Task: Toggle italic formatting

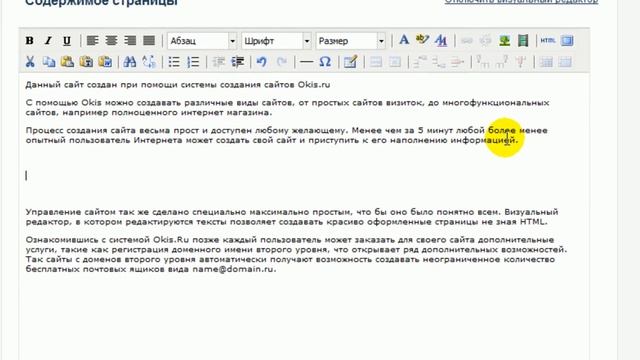Action: tap(48, 41)
